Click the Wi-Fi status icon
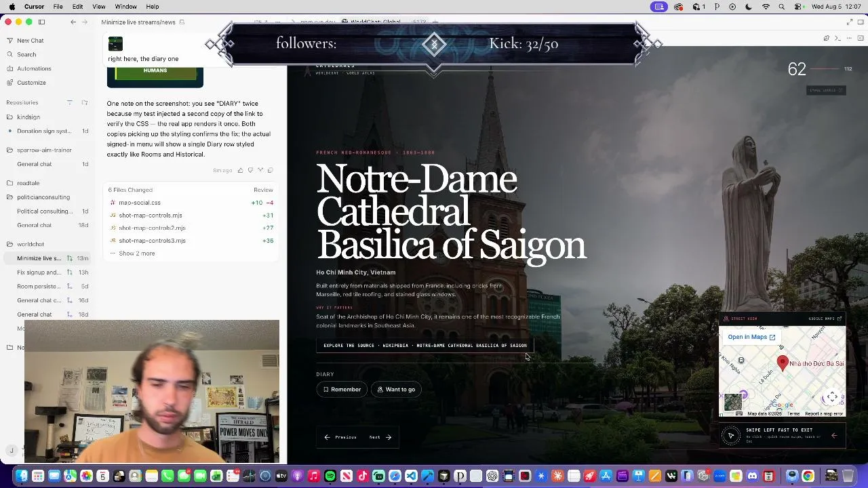Screen dimensions: 868x488 [766, 7]
